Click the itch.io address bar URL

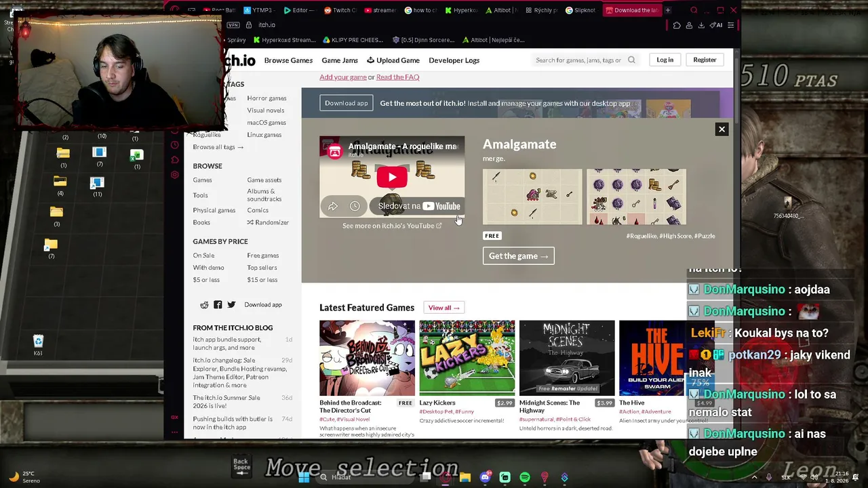[267, 25]
